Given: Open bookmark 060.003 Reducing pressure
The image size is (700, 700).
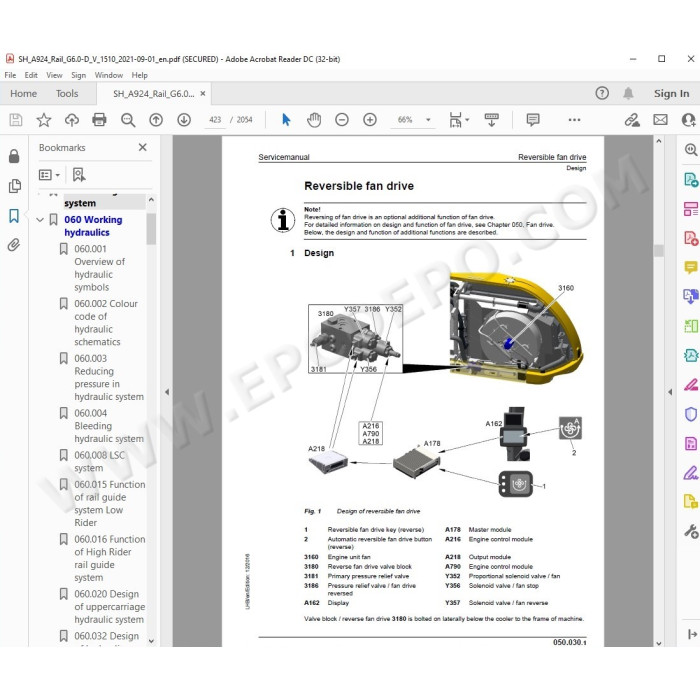Looking at the screenshot, I should point(109,377).
